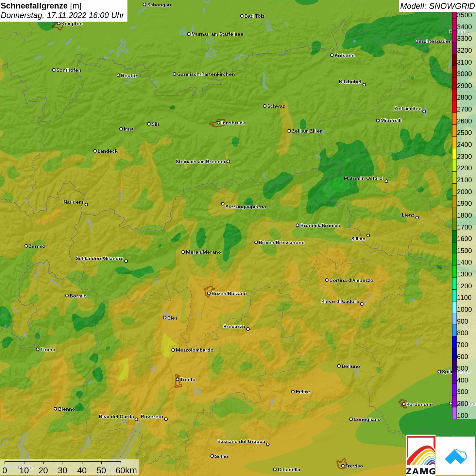Click the 2000 legend value label

(x=464, y=192)
